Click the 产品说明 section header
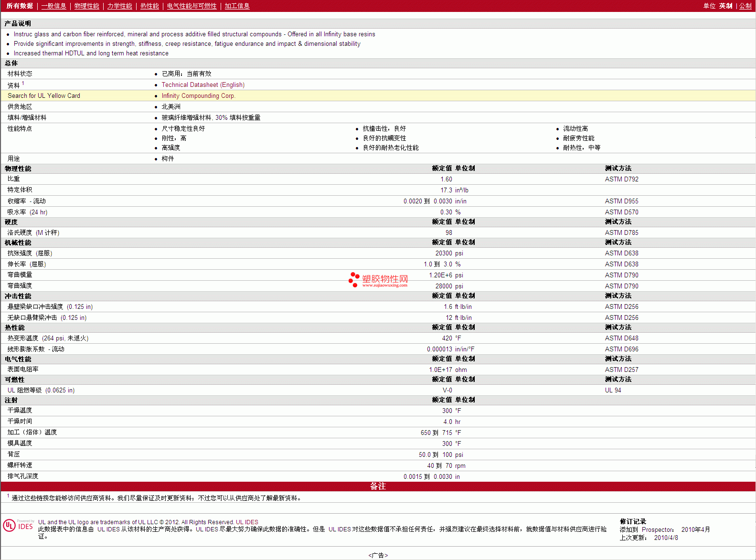Screen dimensions: 756x560 coord(18,23)
